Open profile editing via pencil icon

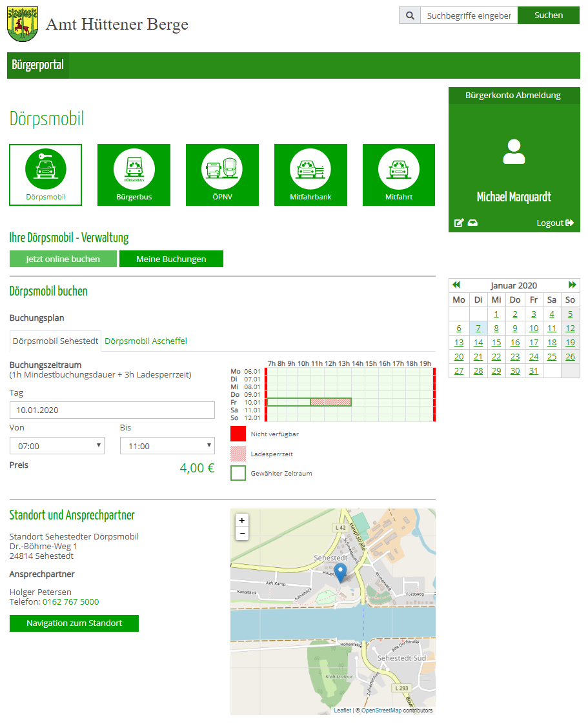pyautogui.click(x=458, y=223)
